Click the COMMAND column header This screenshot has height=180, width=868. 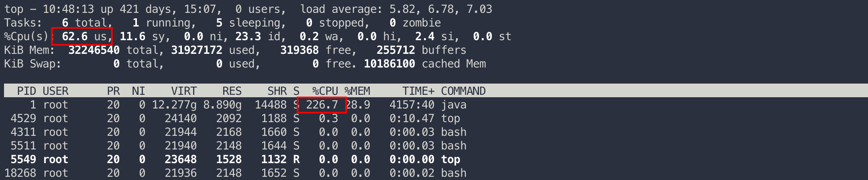coord(463,91)
